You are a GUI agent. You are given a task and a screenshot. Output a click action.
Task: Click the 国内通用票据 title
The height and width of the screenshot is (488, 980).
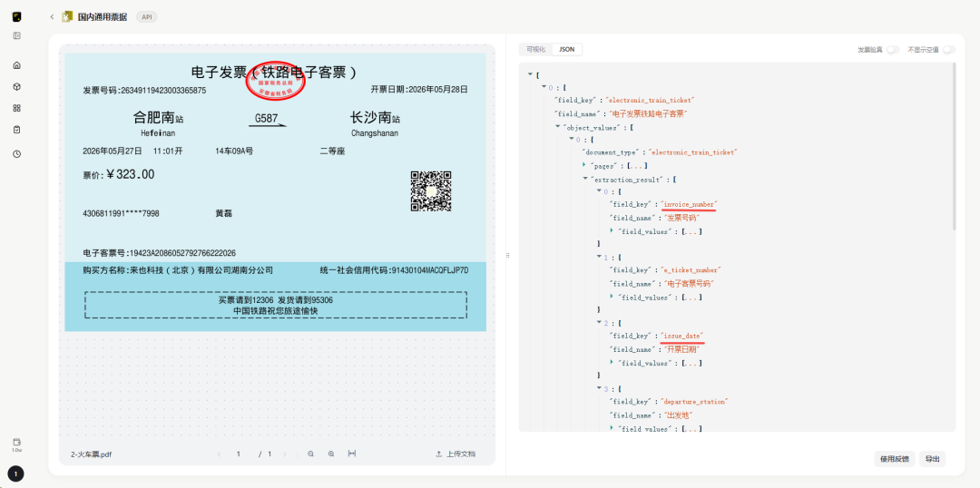tap(103, 17)
